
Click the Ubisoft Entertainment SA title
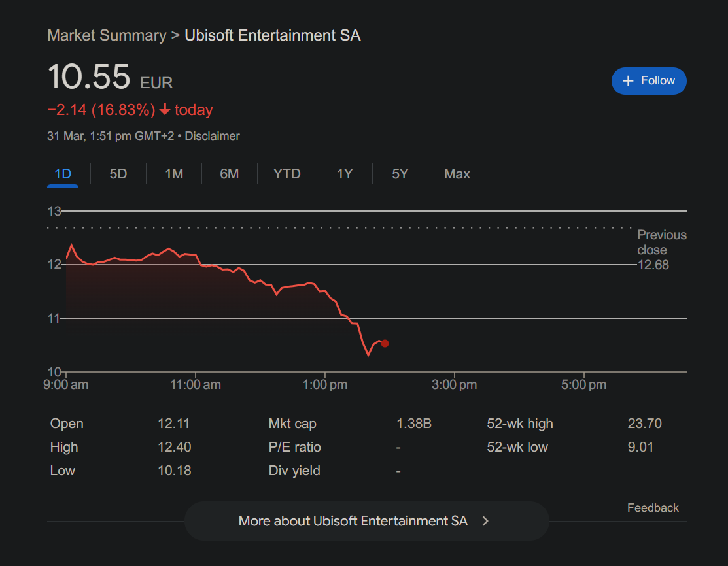273,35
